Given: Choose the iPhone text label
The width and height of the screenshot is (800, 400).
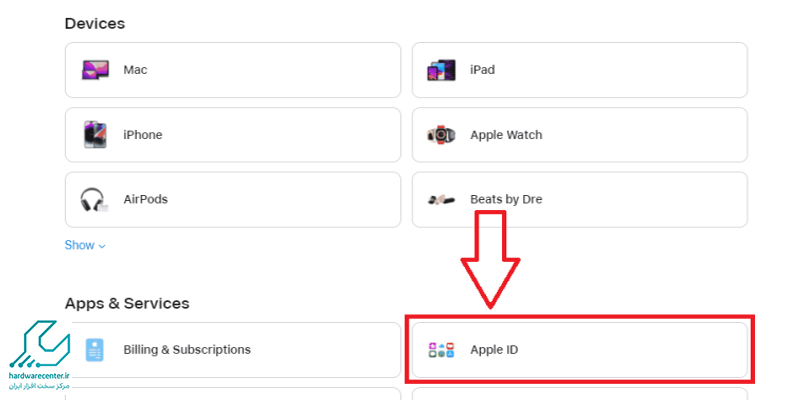Looking at the screenshot, I should 142,135.
